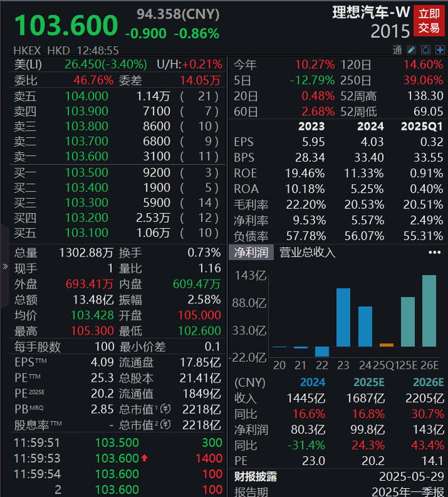Click the yen icon beside 总市值1

point(166,409)
